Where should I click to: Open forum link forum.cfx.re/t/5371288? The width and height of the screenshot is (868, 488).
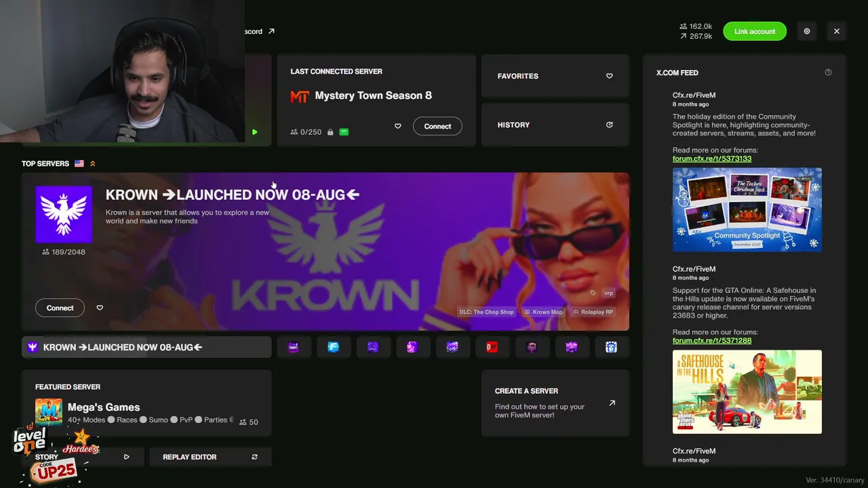[x=712, y=340]
